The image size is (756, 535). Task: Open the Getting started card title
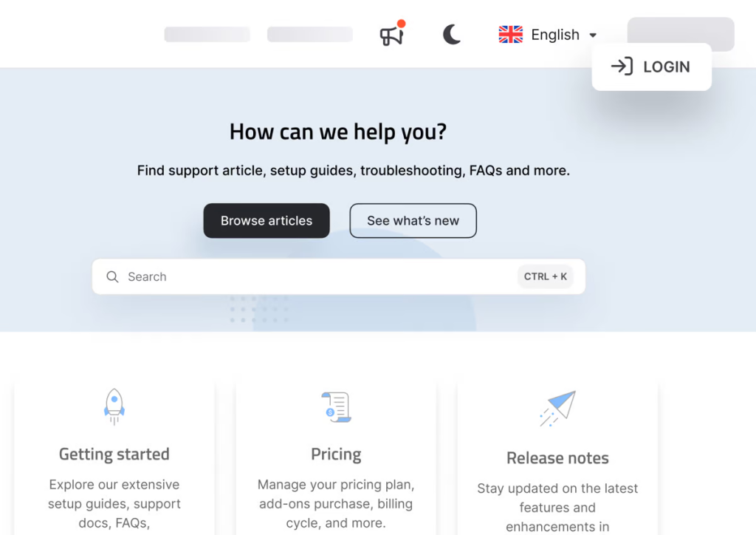coord(114,454)
